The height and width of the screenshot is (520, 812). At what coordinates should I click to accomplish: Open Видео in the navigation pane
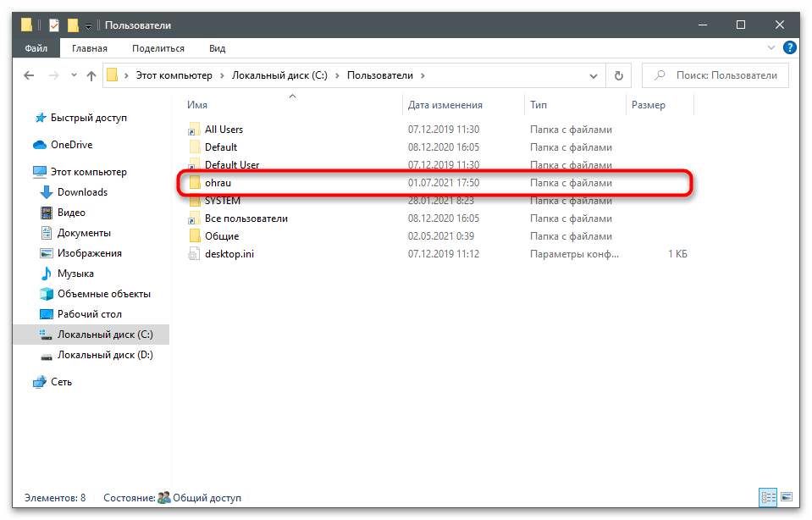[71, 213]
